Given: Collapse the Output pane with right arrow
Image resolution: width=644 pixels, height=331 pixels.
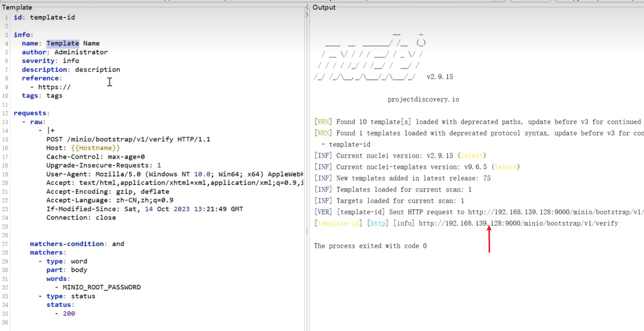Looking at the screenshot, I should (307, 15).
